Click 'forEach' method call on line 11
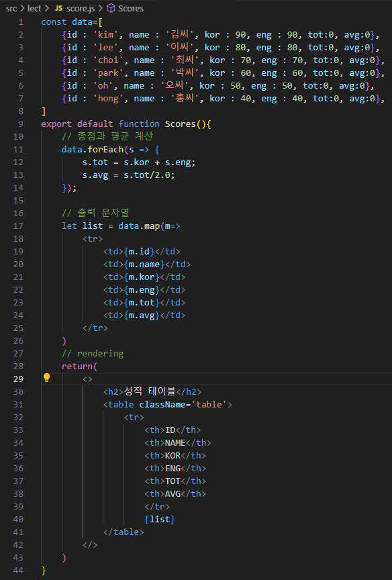The width and height of the screenshot is (392, 580). 106,150
